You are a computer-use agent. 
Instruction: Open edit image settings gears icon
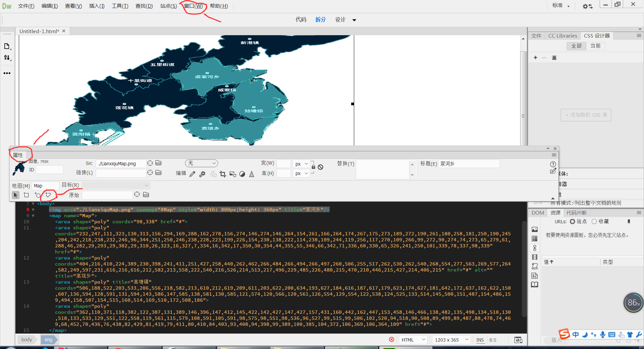coord(202,174)
